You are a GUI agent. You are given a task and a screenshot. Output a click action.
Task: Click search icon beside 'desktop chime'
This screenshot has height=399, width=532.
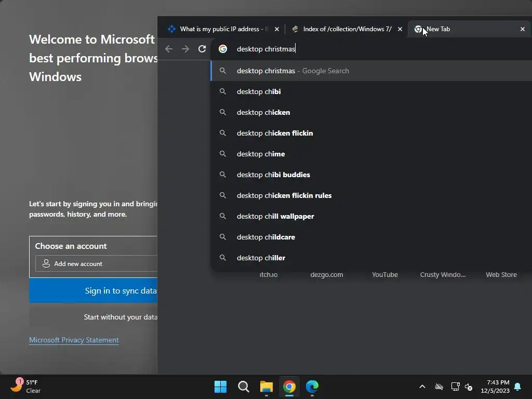[222, 154]
